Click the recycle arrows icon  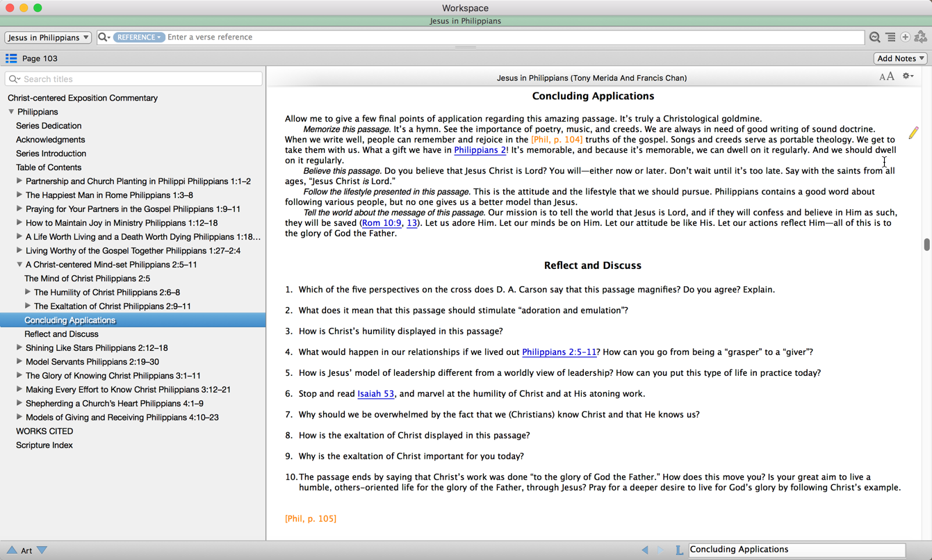(x=921, y=38)
